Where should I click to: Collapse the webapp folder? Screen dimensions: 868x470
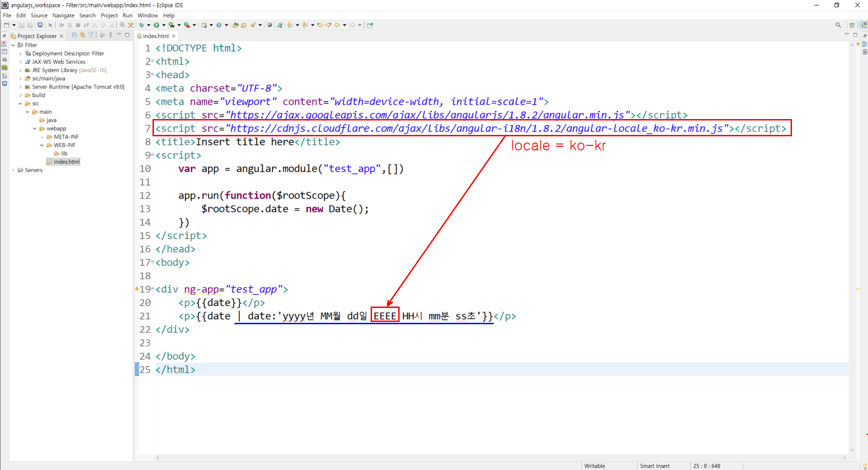[35, 129]
